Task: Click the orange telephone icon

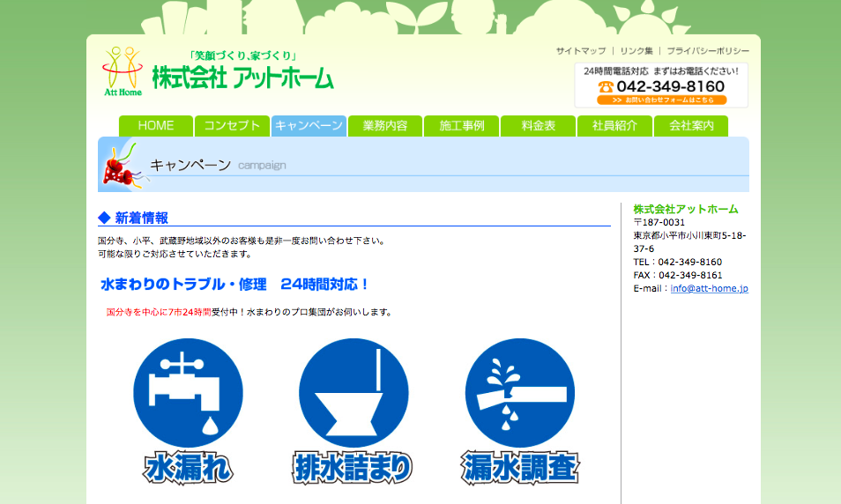Action: tap(605, 86)
